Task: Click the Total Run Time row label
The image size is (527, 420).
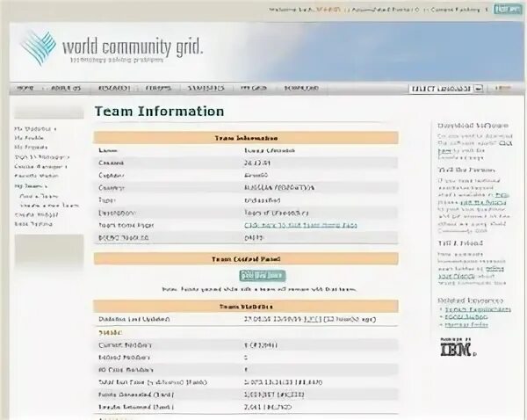Action: pos(153,382)
